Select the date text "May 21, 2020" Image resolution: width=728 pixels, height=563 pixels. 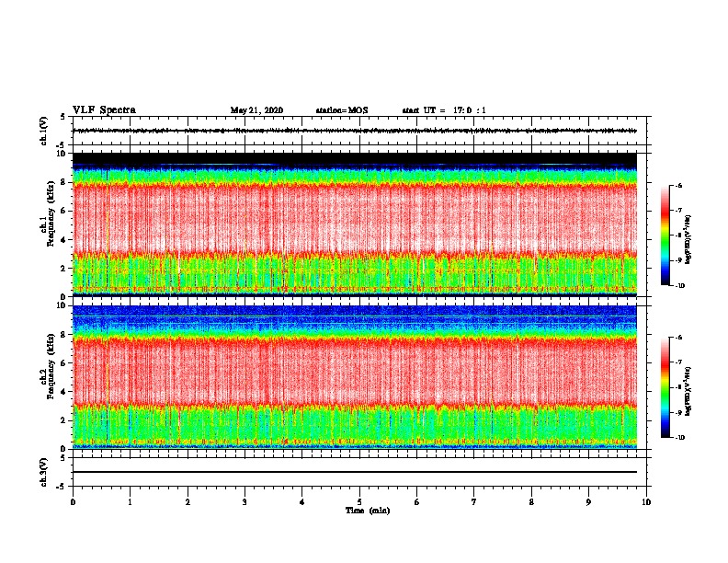click(x=256, y=110)
